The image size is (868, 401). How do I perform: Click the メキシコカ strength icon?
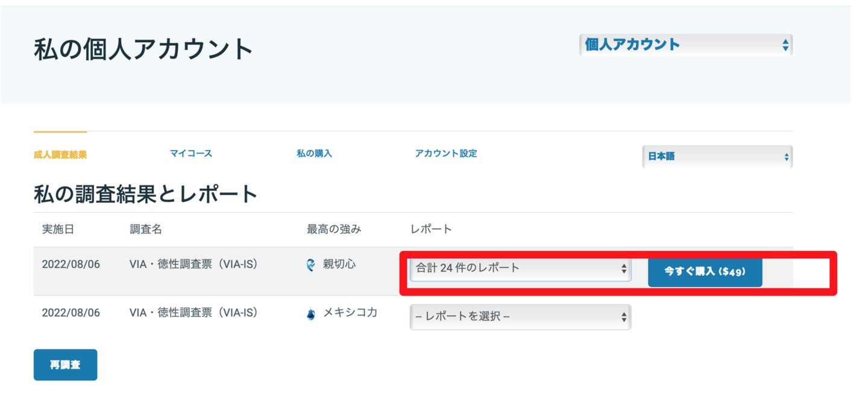pyautogui.click(x=310, y=314)
